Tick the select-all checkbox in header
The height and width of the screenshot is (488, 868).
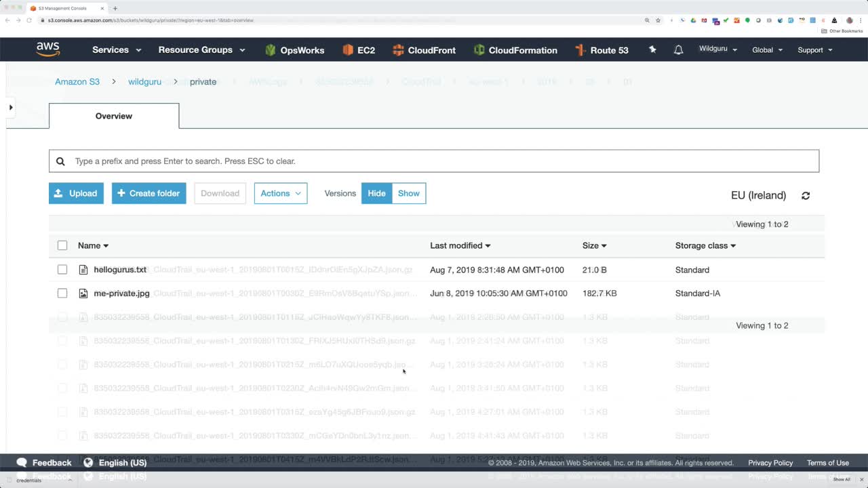point(62,245)
